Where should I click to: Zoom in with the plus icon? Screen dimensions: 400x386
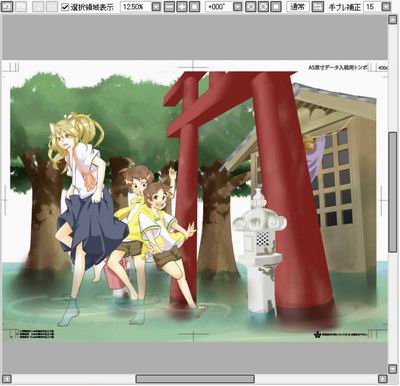tap(182, 7)
